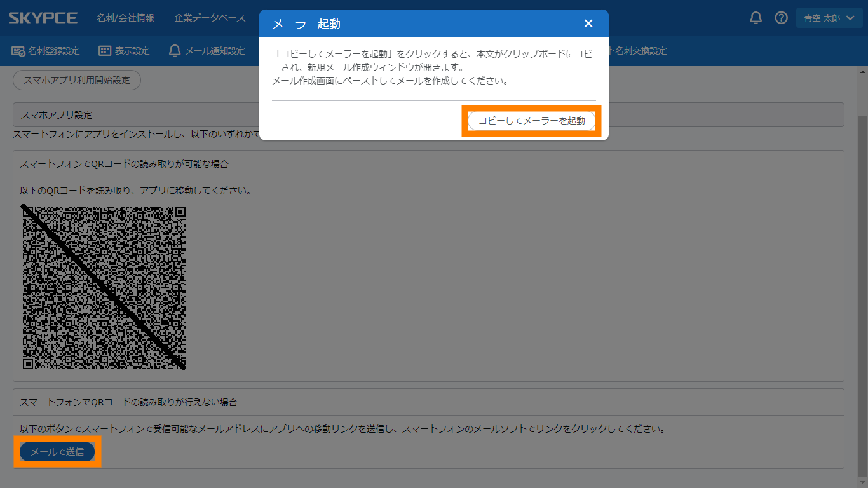The width and height of the screenshot is (868, 488).
Task: Click the bell icon beside メール通知設定
Action: click(175, 51)
